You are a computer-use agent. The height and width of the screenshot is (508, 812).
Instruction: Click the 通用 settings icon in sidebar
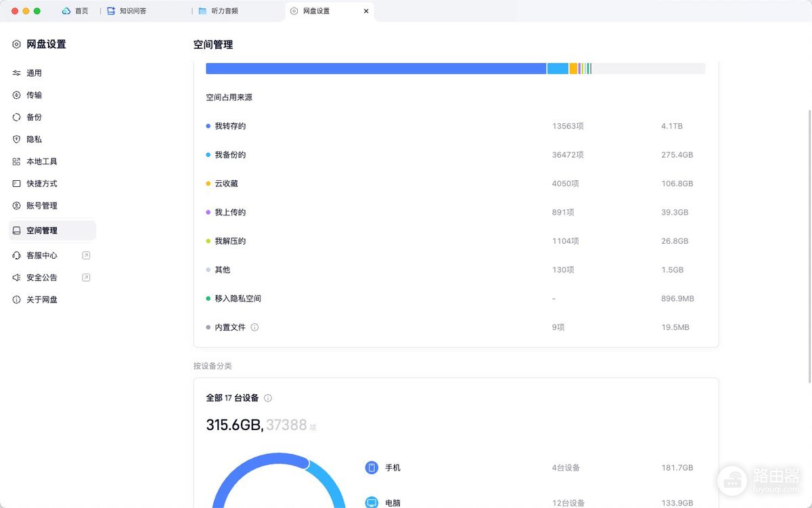coord(16,73)
